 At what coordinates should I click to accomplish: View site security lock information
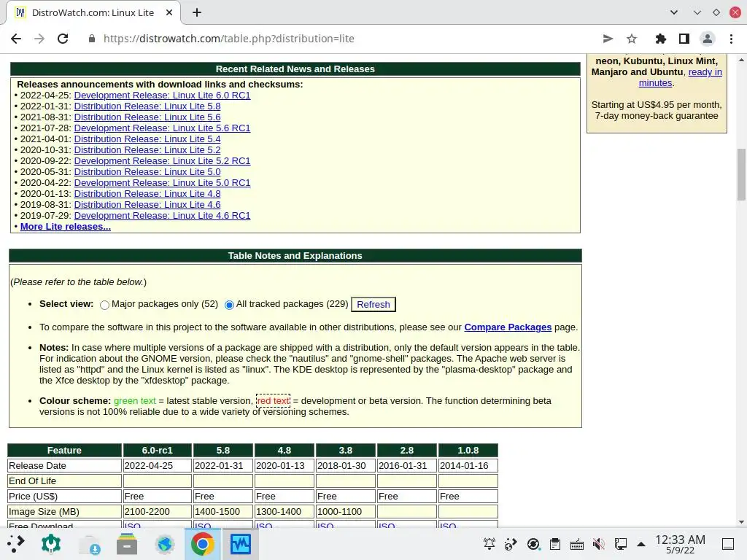[x=92, y=39]
